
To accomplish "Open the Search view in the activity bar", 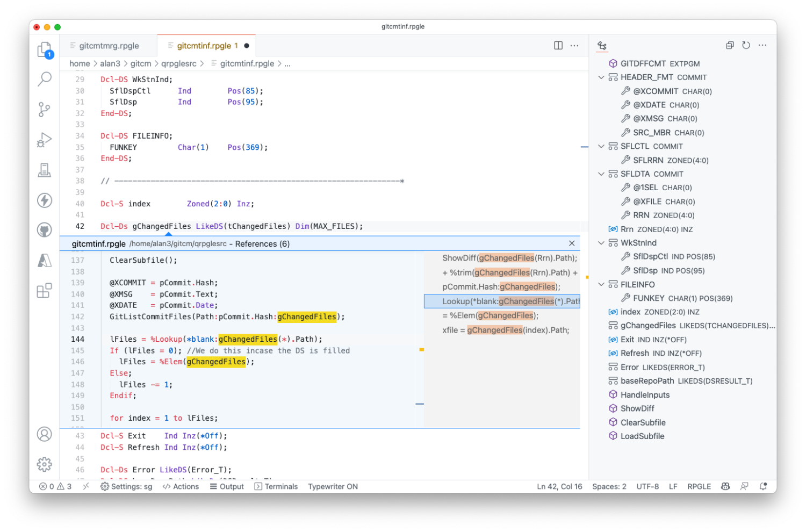I will (45, 79).
